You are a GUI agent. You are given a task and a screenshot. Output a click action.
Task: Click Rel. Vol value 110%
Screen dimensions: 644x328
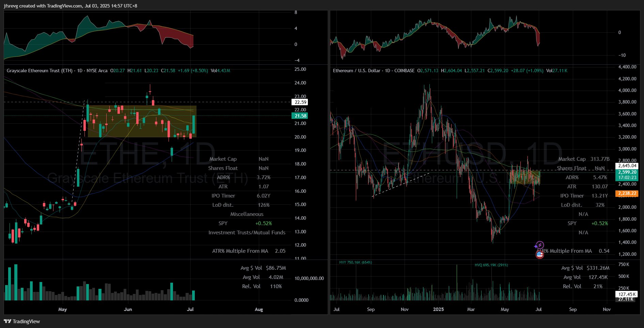276,286
